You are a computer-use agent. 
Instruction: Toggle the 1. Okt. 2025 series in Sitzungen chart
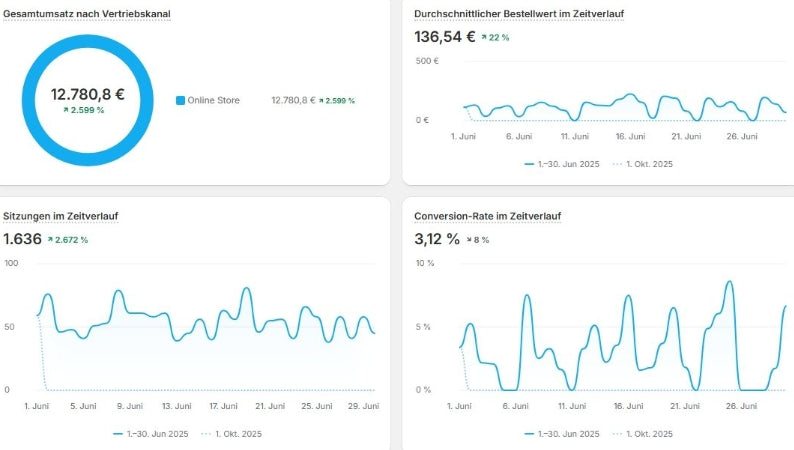(x=234, y=434)
